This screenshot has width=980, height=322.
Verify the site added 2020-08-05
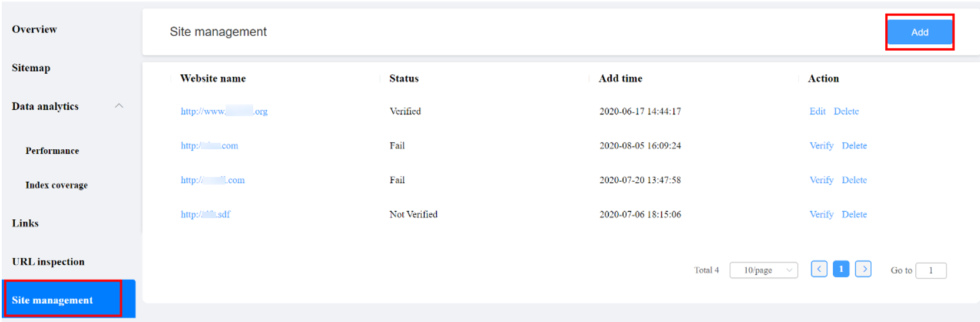(x=822, y=146)
